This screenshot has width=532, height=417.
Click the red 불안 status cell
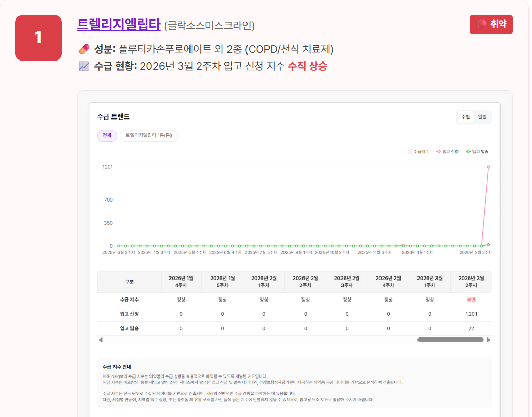tap(471, 300)
